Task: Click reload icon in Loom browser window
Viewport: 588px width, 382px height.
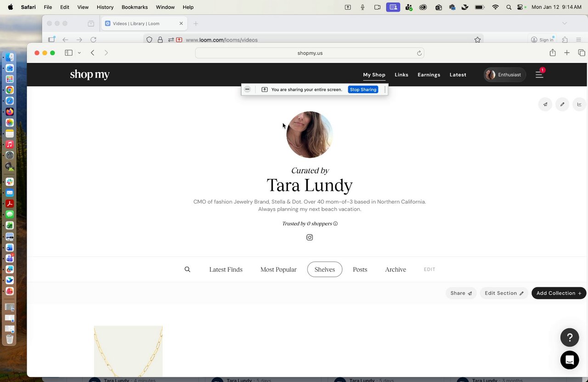Action: [93, 40]
